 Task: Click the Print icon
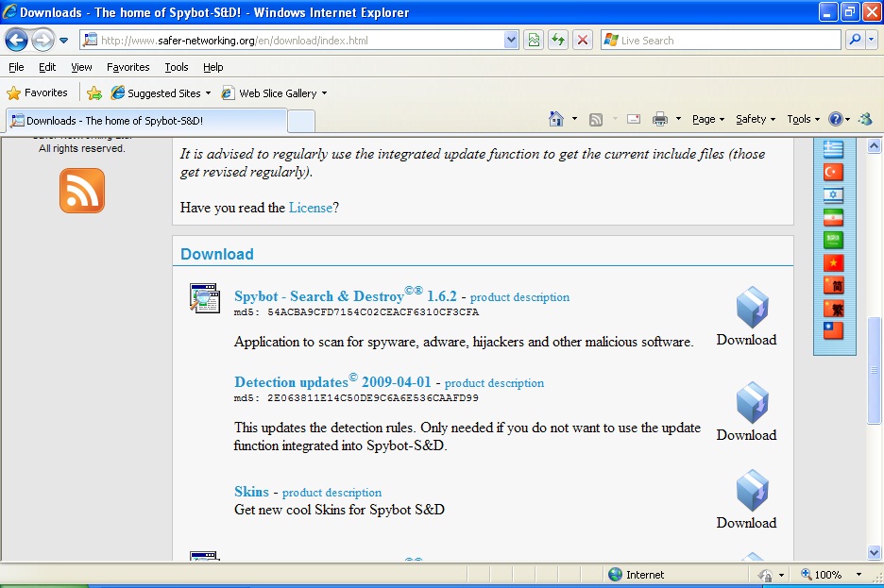(659, 119)
